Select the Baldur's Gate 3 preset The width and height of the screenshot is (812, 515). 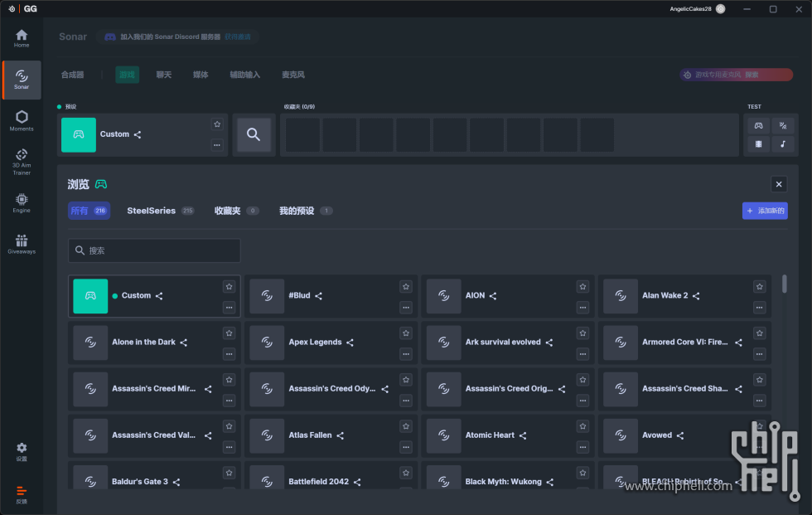[x=154, y=475]
